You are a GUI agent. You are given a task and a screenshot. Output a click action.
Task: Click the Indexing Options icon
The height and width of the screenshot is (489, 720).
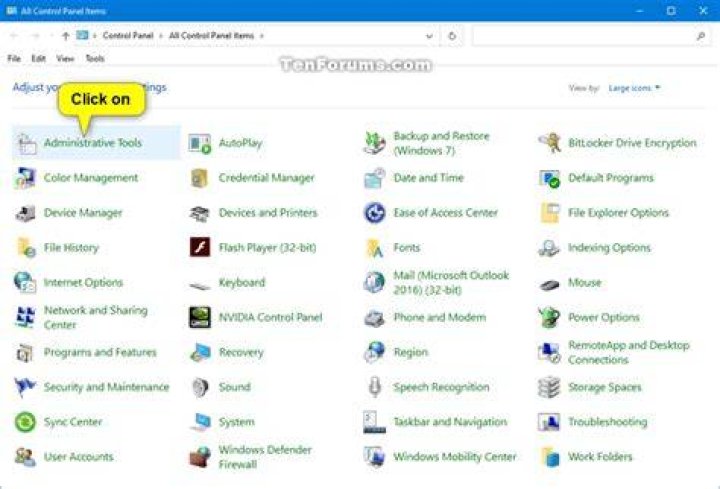tap(549, 248)
